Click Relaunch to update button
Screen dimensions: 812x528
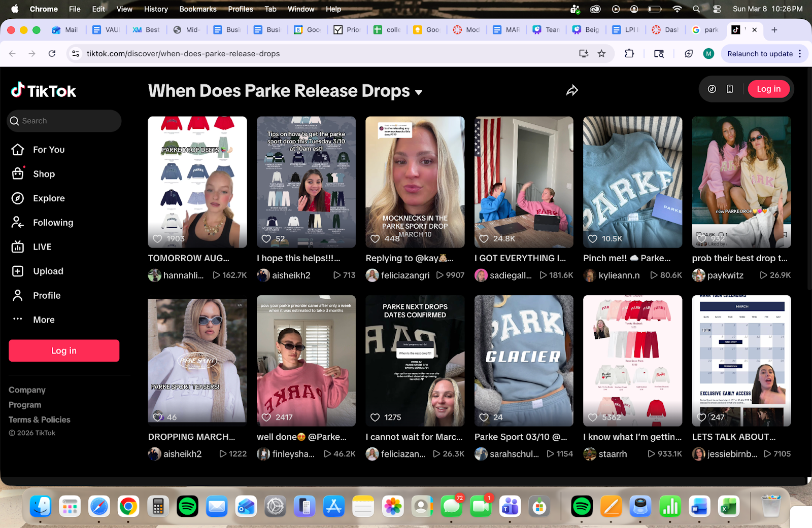point(760,54)
